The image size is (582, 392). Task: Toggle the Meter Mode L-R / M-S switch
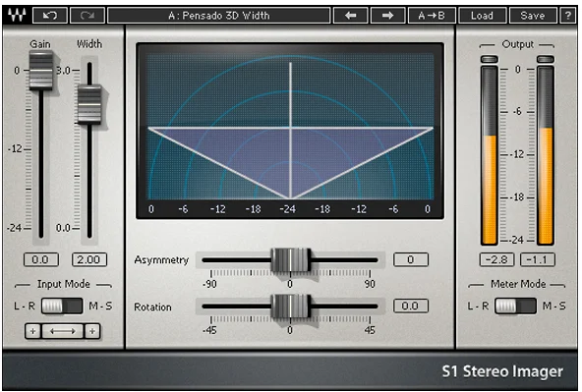tap(515, 306)
